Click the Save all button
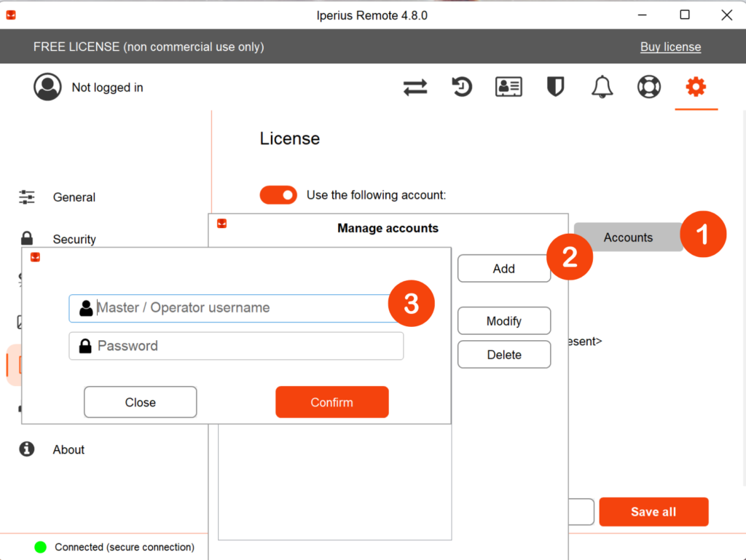746x560 pixels. tap(653, 512)
